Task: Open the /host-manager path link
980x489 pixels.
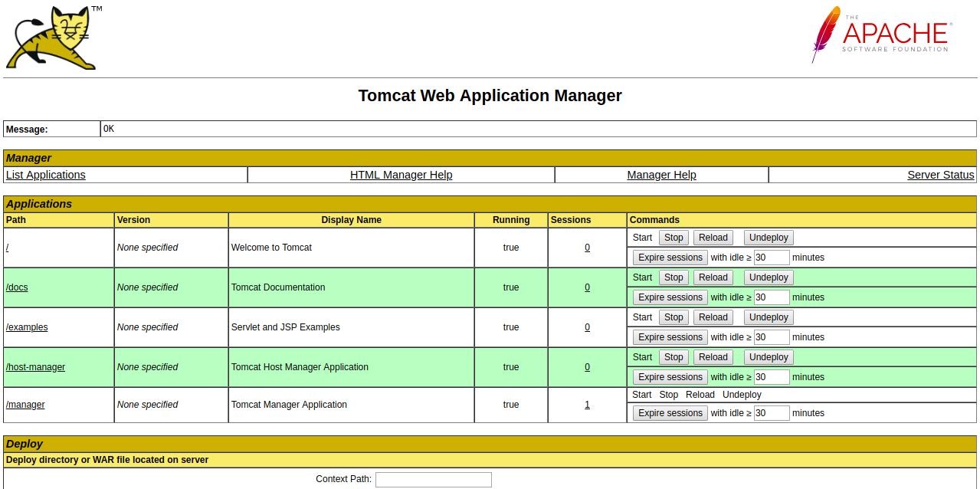Action: pyautogui.click(x=35, y=367)
